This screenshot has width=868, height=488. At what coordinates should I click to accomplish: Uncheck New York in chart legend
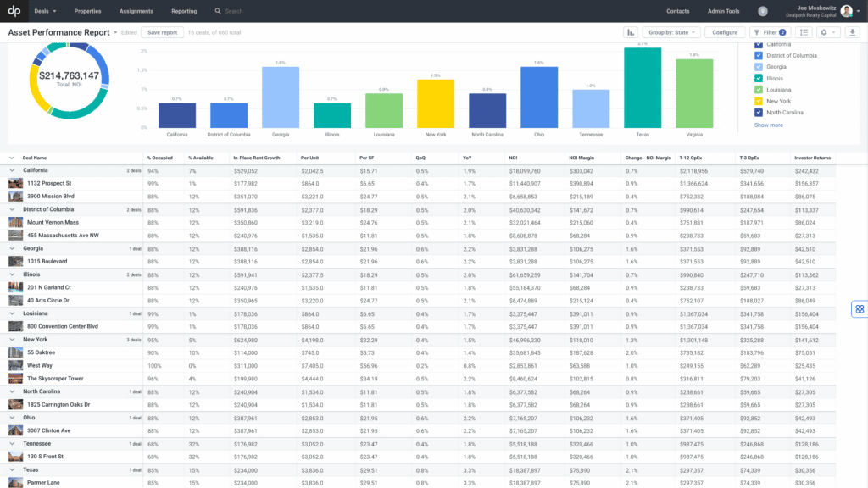coord(759,102)
